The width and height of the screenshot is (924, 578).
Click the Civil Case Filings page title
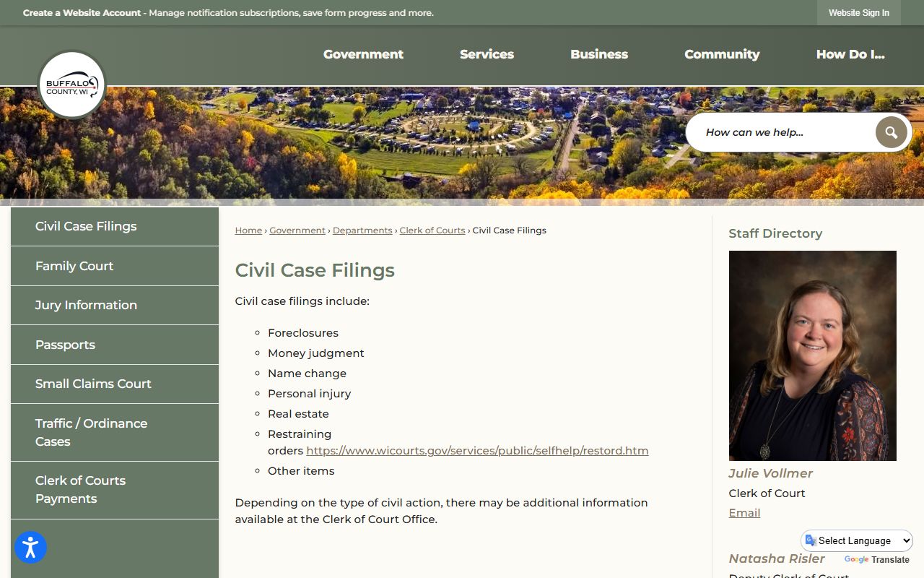(315, 270)
